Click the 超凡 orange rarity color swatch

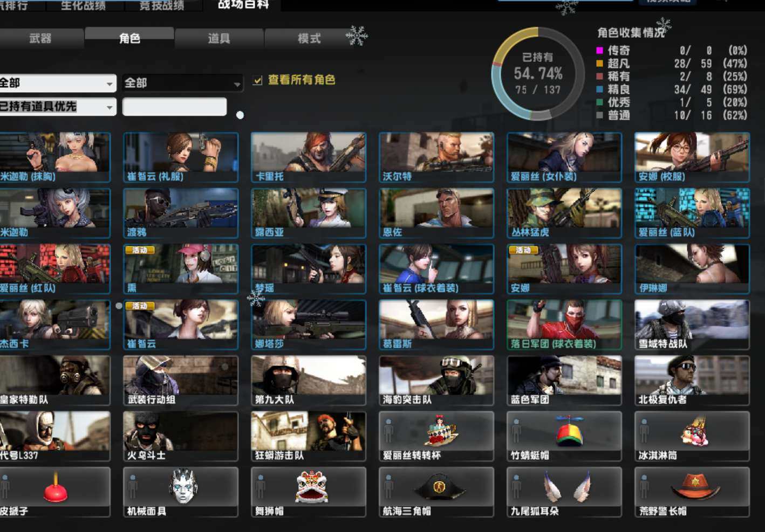[x=599, y=64]
